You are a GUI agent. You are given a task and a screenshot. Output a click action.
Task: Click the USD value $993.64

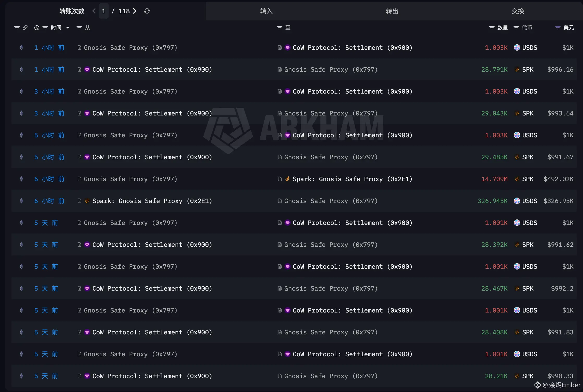click(560, 113)
